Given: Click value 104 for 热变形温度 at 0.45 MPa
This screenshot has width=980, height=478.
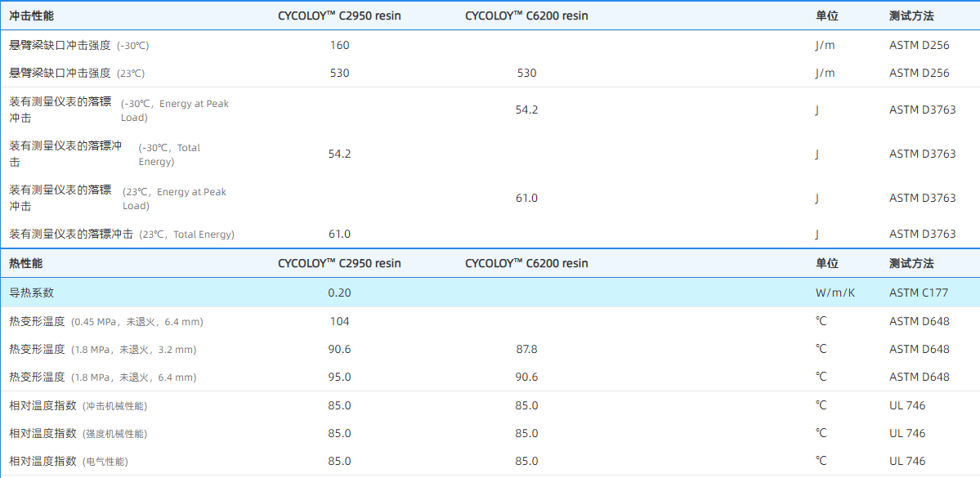Looking at the screenshot, I should pos(339,322).
